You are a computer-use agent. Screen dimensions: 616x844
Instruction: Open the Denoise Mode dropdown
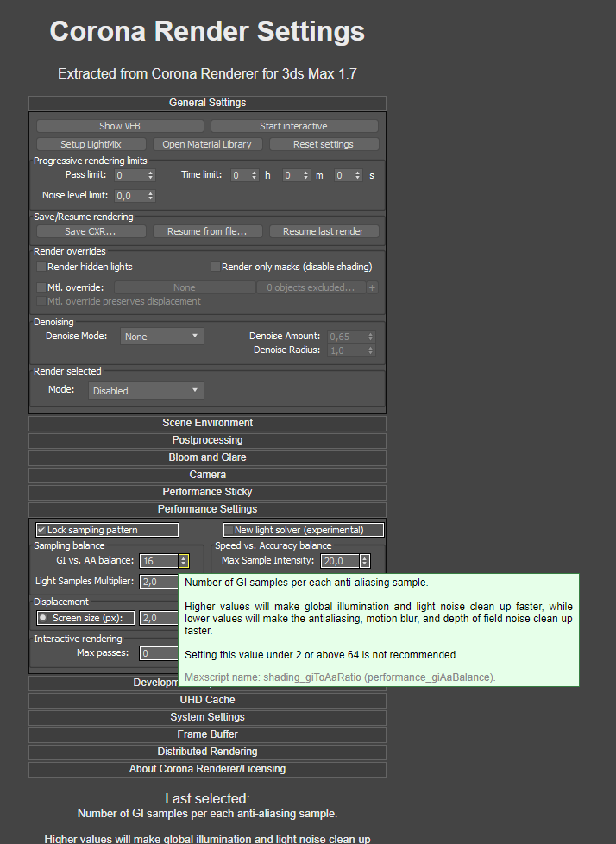coord(162,337)
